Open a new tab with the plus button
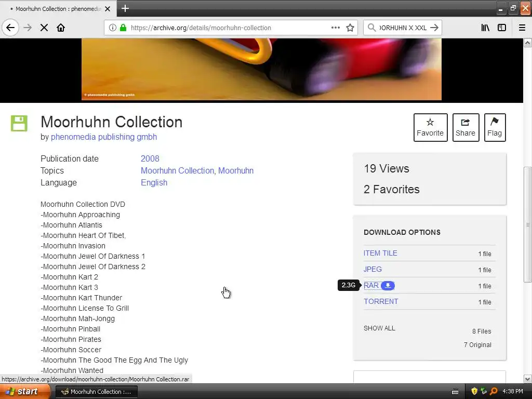This screenshot has width=532, height=399. 125,8
